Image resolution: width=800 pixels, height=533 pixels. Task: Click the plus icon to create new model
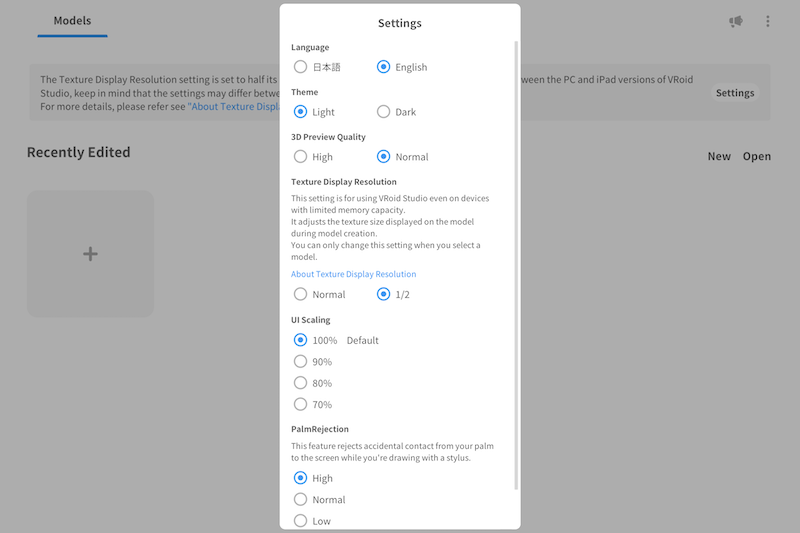coord(90,254)
